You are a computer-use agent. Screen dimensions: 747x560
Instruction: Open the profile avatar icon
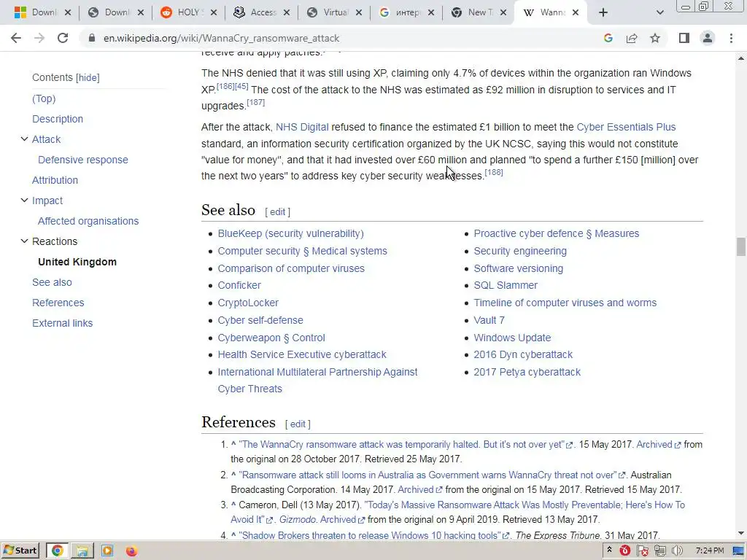point(708,38)
